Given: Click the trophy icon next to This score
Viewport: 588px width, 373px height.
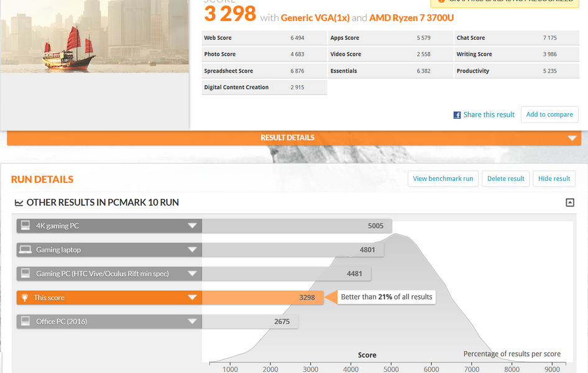Looking at the screenshot, I should [x=25, y=298].
